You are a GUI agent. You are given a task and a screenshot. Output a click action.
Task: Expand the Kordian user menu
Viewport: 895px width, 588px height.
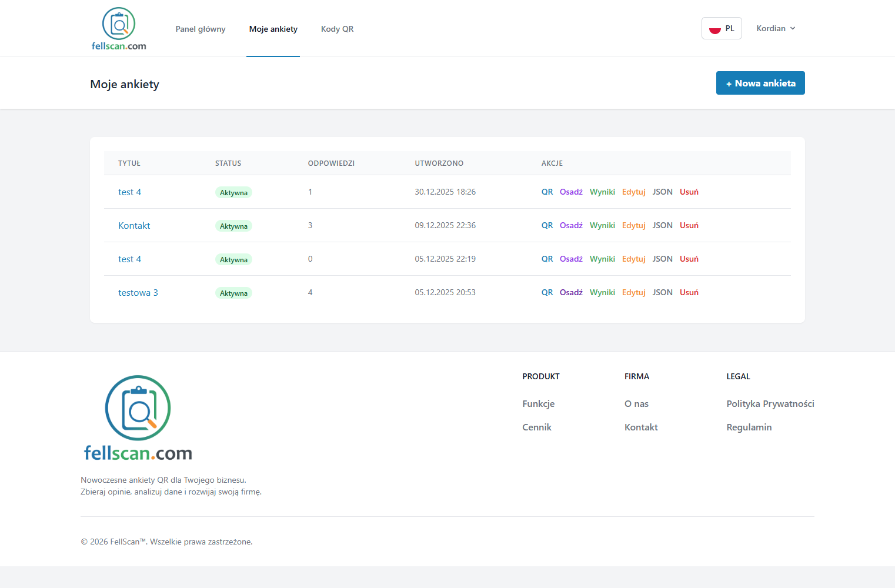[776, 28]
